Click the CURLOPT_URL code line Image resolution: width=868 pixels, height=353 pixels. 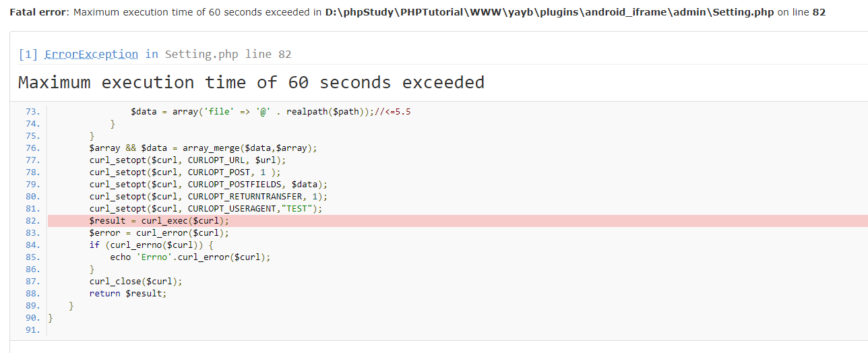187,160
